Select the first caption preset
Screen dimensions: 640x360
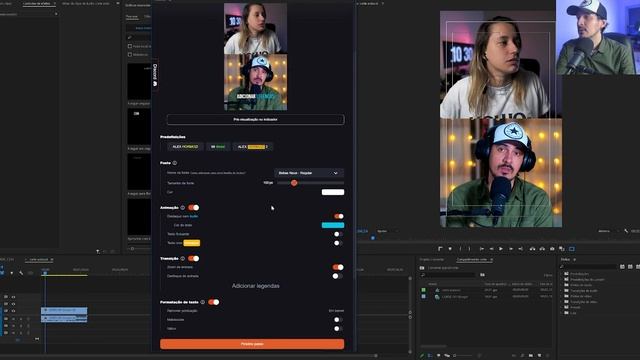(x=185, y=147)
